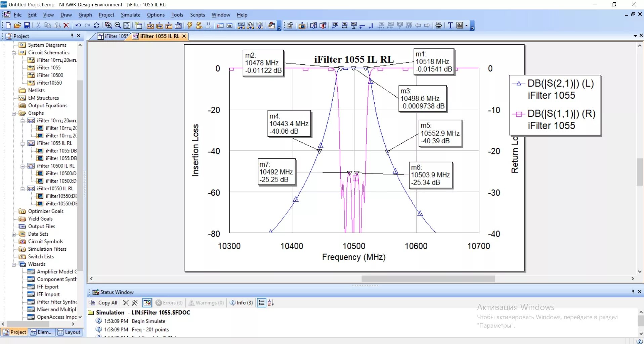The height and width of the screenshot is (344, 644).
Task: Open the iFilter Filter Synthesis wizard
Action: tap(57, 302)
